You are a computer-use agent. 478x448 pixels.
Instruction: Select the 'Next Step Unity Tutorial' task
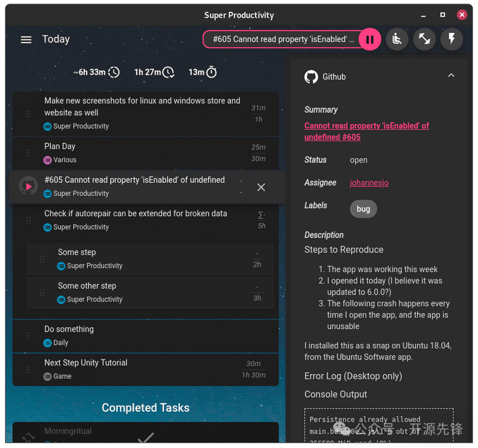146,370
